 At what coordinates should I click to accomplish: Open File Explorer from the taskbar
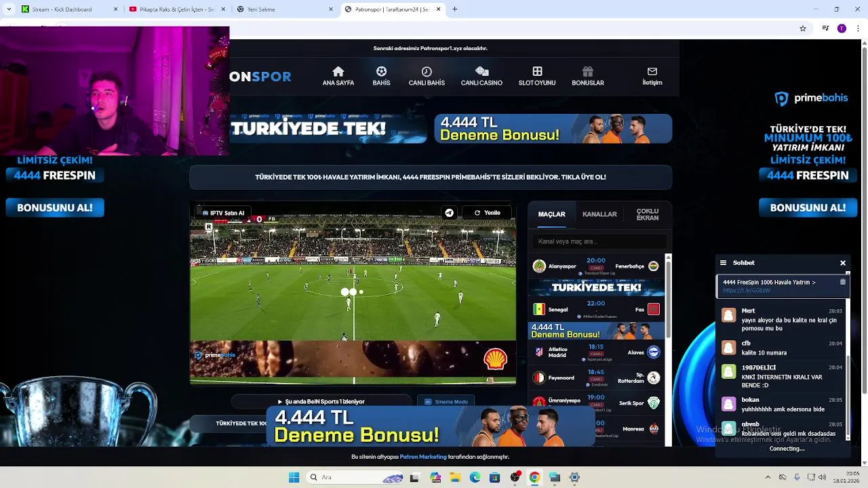coord(454,477)
